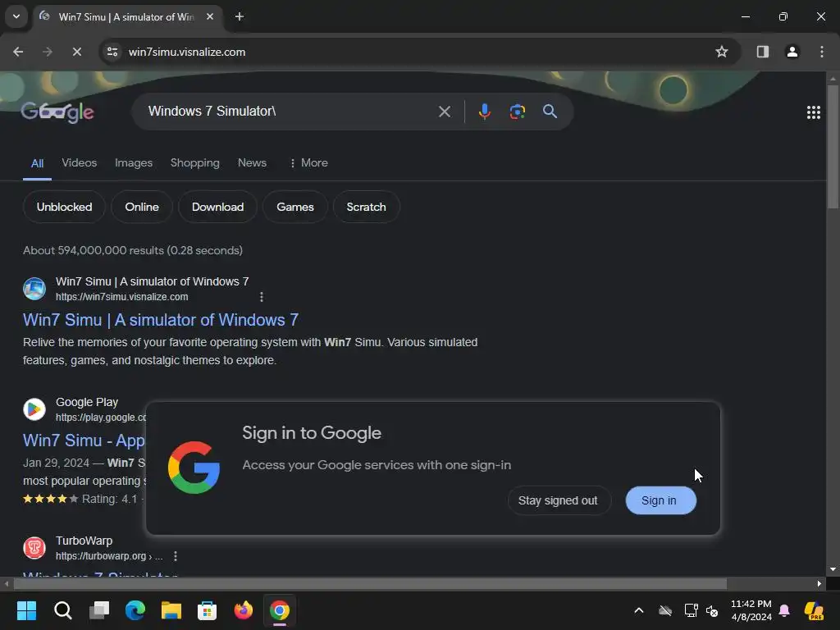Open the Win7 Simu result link

[161, 320]
